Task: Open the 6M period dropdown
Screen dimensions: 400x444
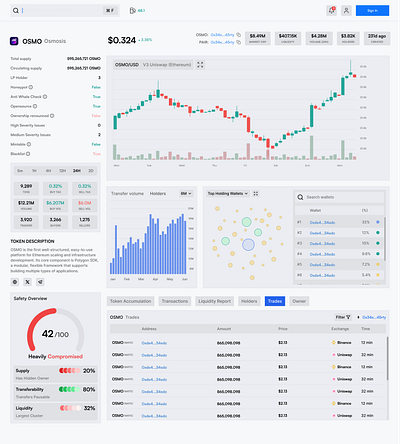Action: [x=186, y=194]
